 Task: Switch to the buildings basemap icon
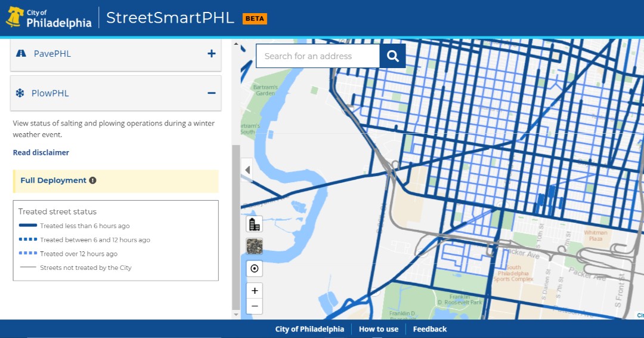pos(254,224)
